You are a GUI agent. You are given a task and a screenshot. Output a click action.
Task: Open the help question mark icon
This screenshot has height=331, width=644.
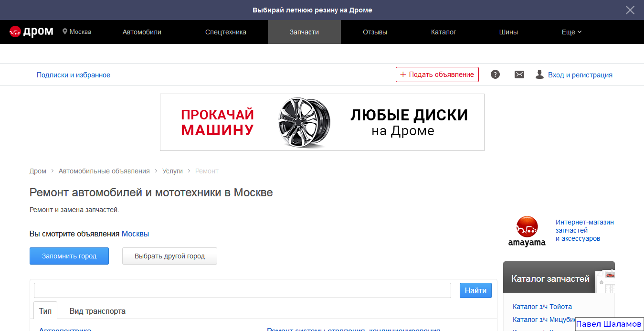(495, 75)
